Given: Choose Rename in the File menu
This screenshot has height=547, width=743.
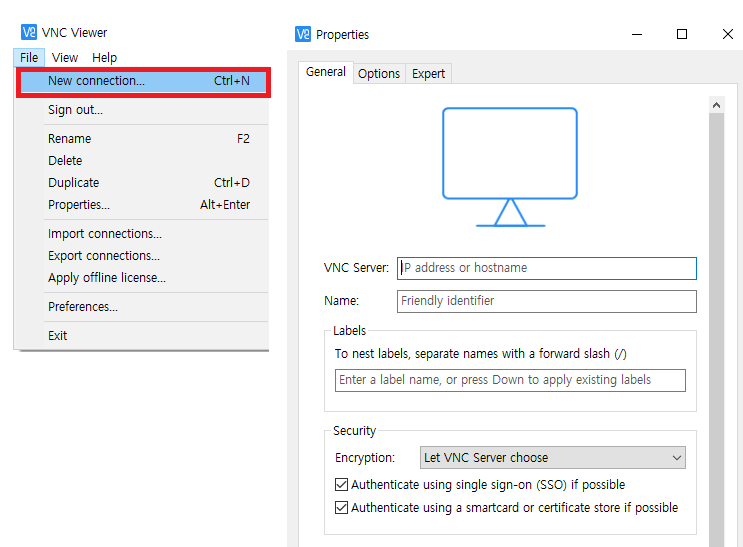Looking at the screenshot, I should pos(144,139).
